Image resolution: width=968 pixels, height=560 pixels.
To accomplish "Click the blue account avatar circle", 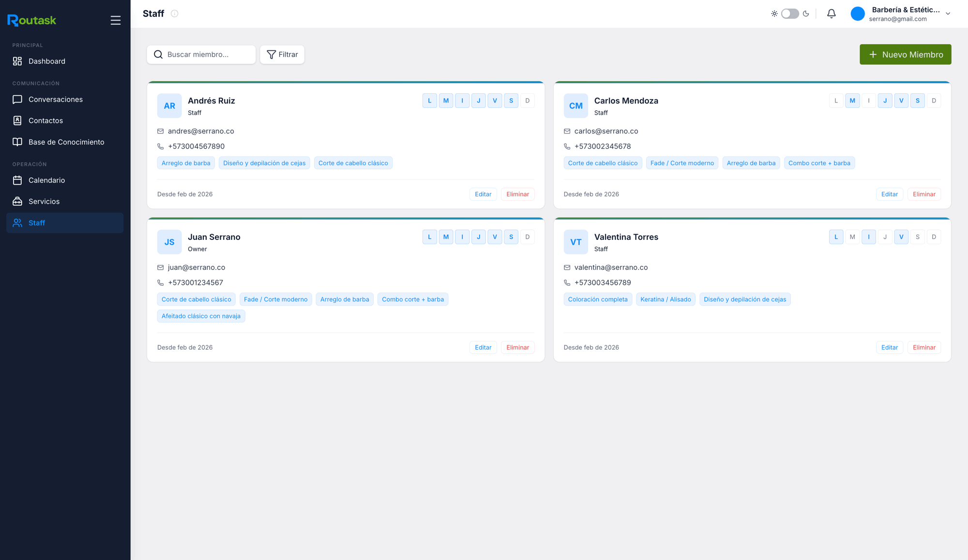I will tap(858, 14).
